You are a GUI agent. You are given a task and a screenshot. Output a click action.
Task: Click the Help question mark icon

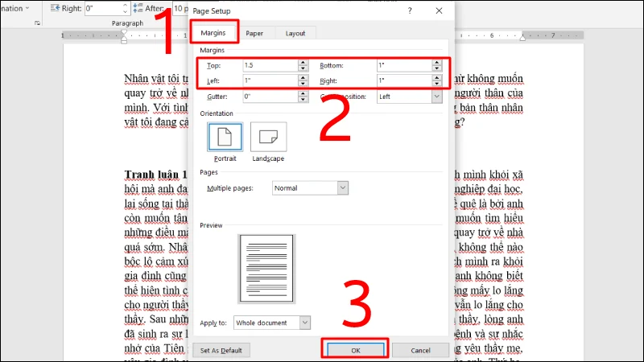click(x=410, y=11)
